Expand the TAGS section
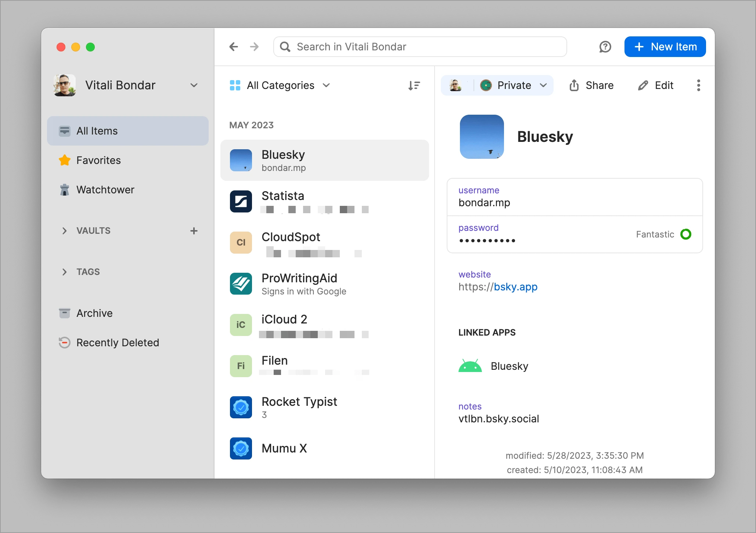 (65, 272)
